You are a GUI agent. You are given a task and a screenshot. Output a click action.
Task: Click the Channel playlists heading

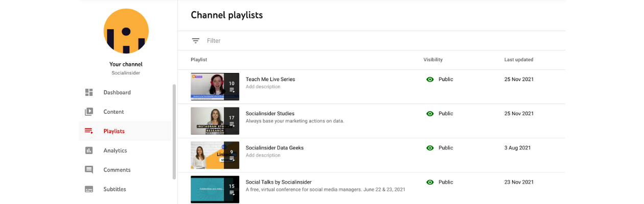[227, 15]
